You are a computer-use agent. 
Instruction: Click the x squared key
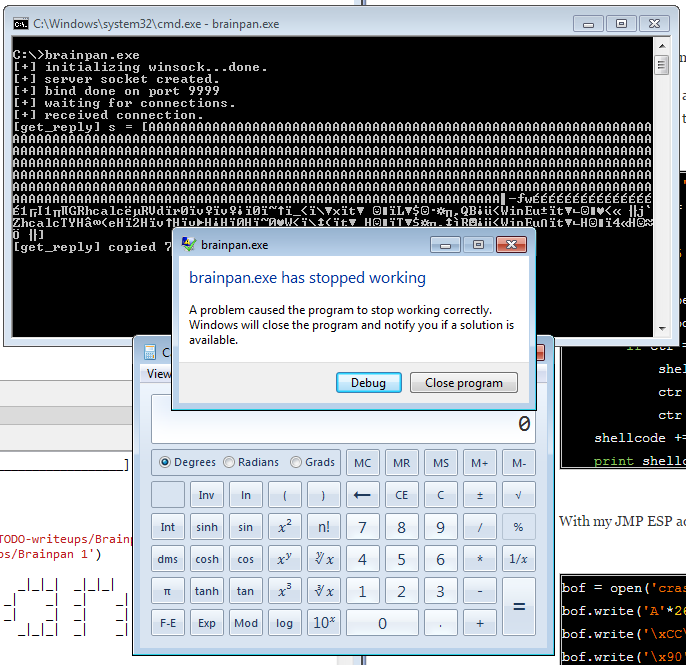pyautogui.click(x=284, y=527)
